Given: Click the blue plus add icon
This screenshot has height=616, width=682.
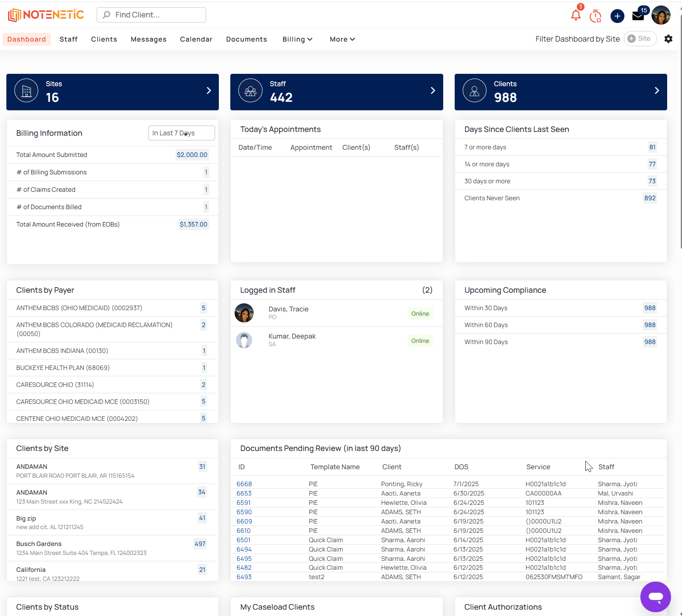Looking at the screenshot, I should 617,16.
